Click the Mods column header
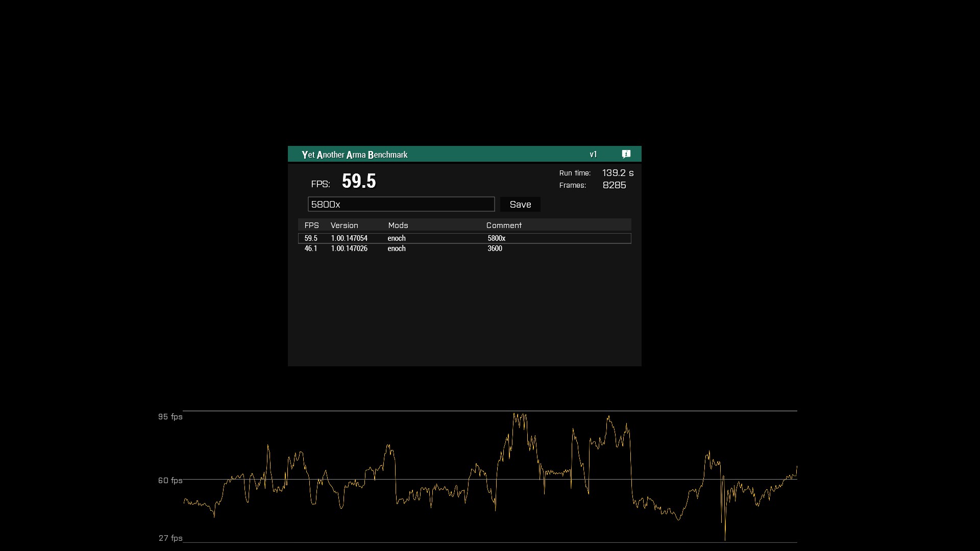Viewport: 980px width, 551px height. [x=398, y=225]
